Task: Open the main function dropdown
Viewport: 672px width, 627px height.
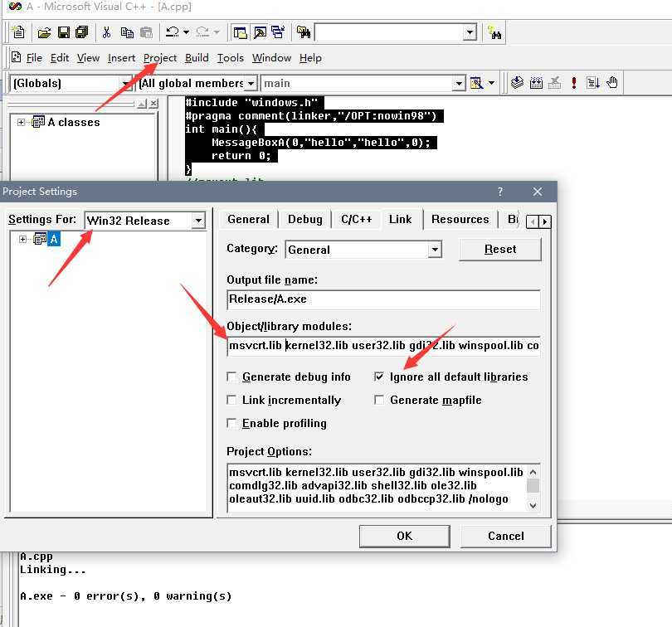Action: click(459, 83)
